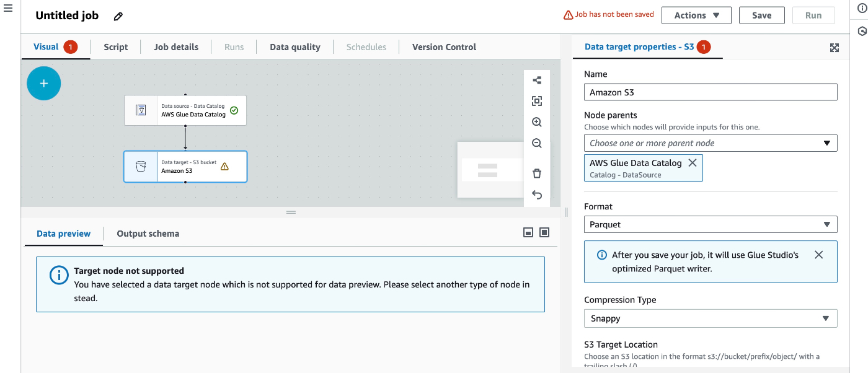Screen dimensions: 868x373
Task: Click the 'Catalog - DataSource' subtitle text
Action: click(626, 175)
